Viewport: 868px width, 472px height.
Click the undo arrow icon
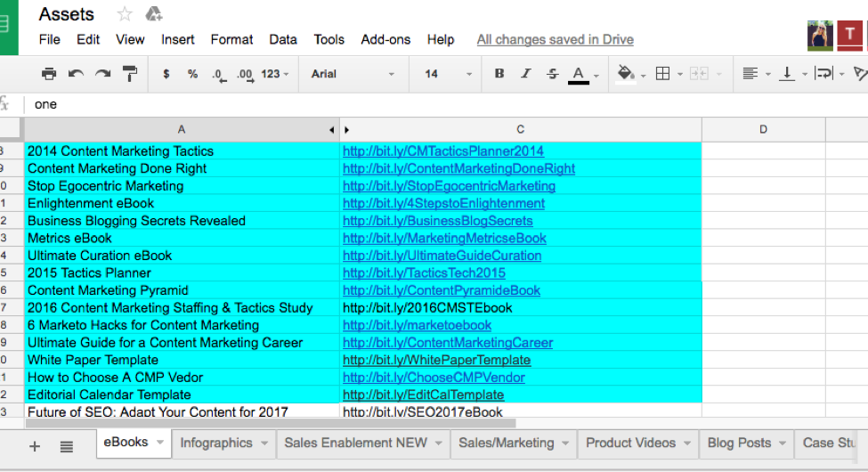click(x=77, y=74)
